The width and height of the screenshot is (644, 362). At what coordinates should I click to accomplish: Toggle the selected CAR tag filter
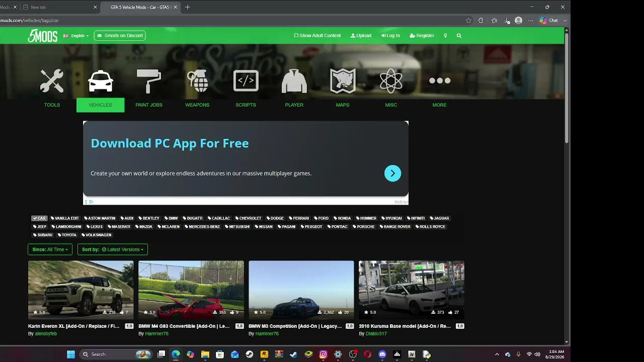[39, 218]
